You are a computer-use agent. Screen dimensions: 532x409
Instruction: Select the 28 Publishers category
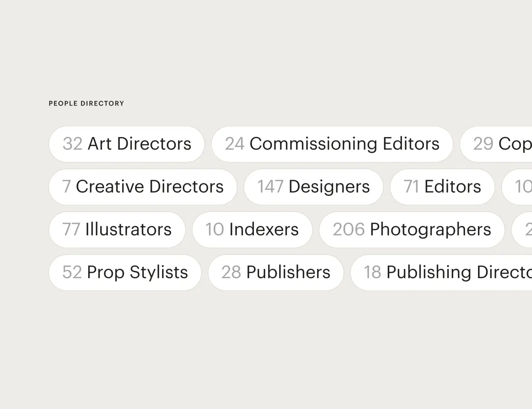point(276,272)
